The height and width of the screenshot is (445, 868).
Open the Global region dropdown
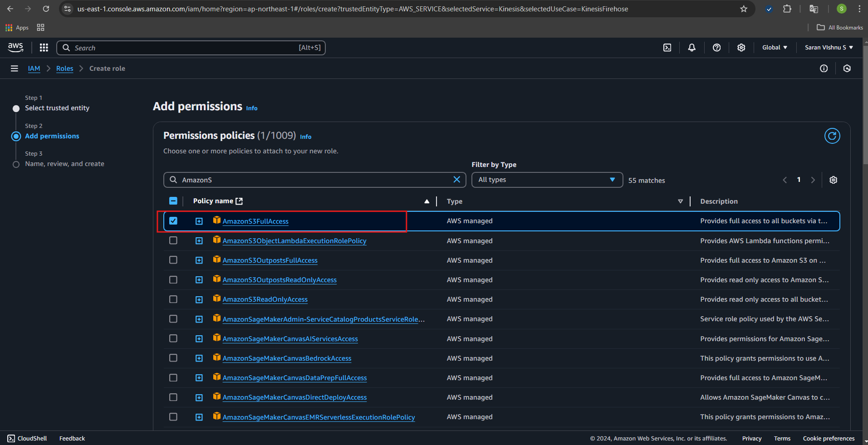click(x=774, y=48)
